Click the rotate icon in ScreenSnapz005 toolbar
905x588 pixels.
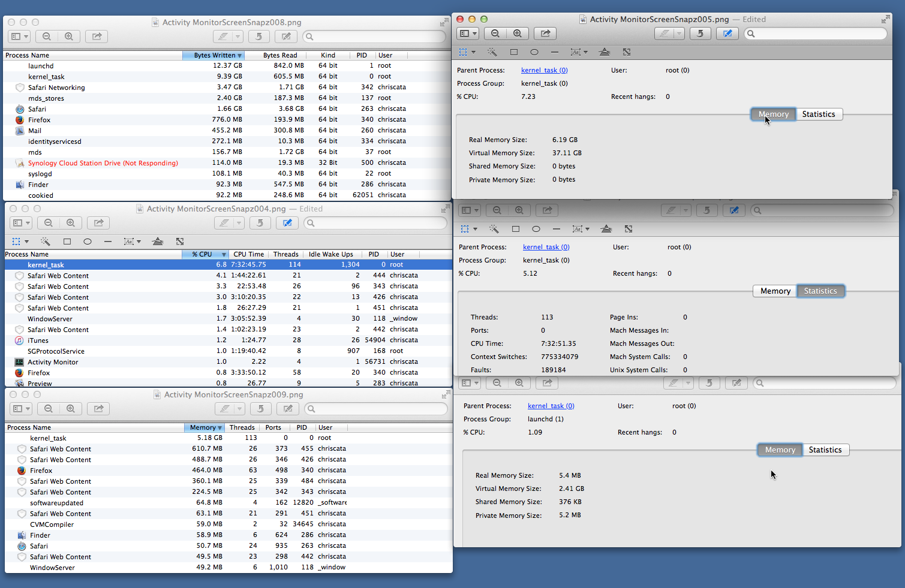[x=700, y=33]
